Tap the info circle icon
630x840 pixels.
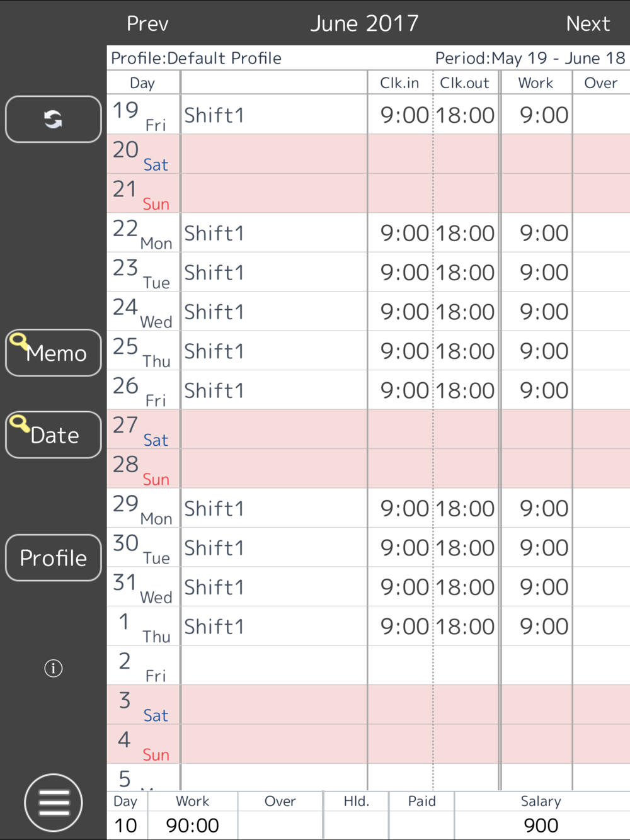(x=54, y=668)
